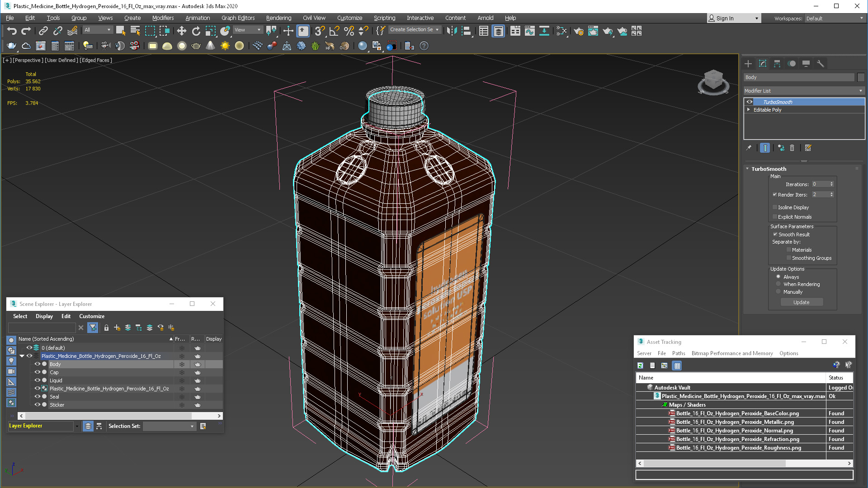Viewport: 868px width, 488px height.
Task: Enable Separate by Materials checkbox
Action: pyautogui.click(x=789, y=250)
